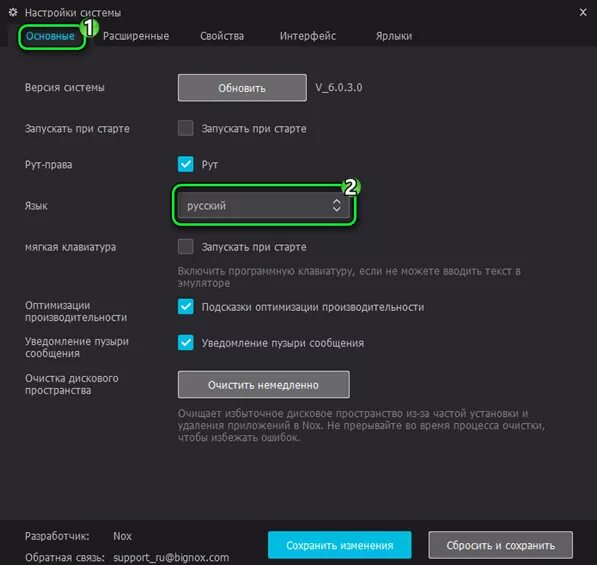Click the Обратная связь: label
This screenshot has height=565, width=597.
pyautogui.click(x=65, y=558)
